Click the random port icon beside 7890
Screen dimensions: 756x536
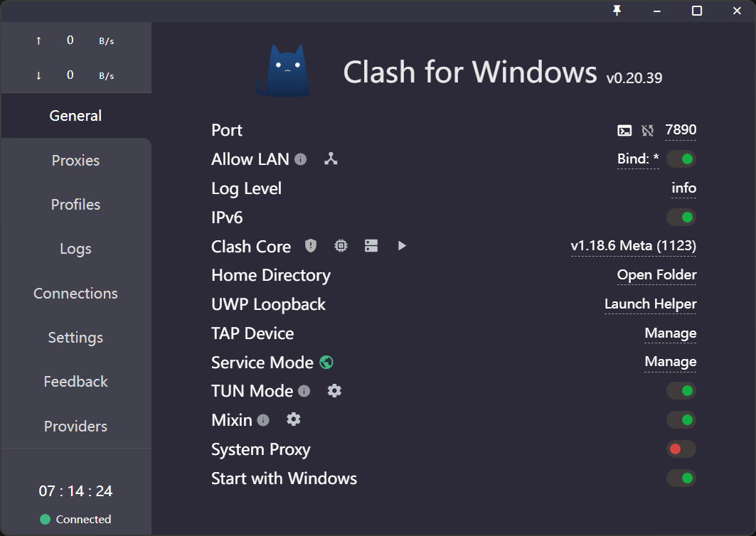pyautogui.click(x=647, y=131)
